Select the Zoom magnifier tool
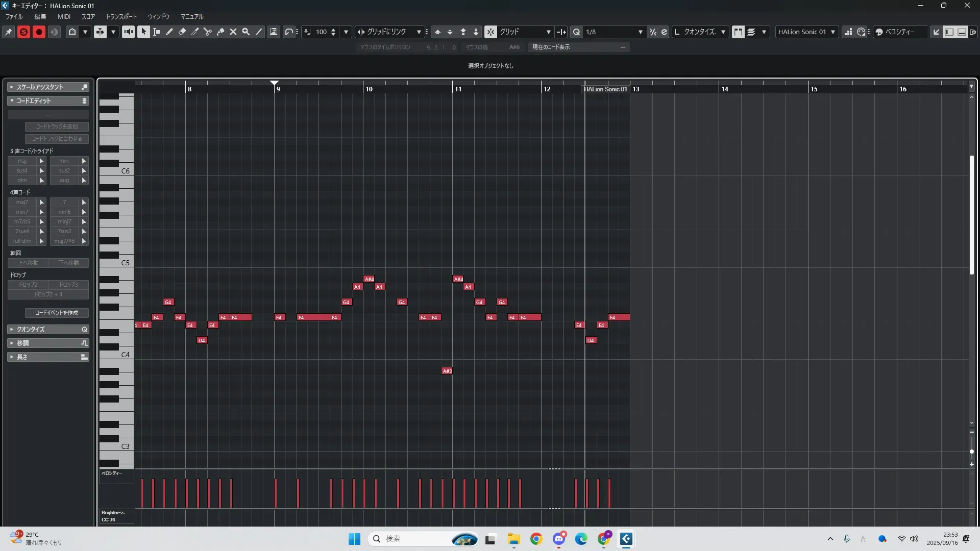 tap(246, 32)
